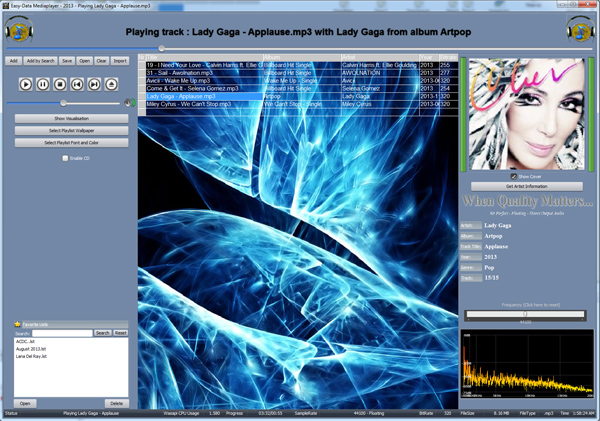Adjust the track position slider
Image resolution: width=600 pixels, height=421 pixels.
(161, 49)
